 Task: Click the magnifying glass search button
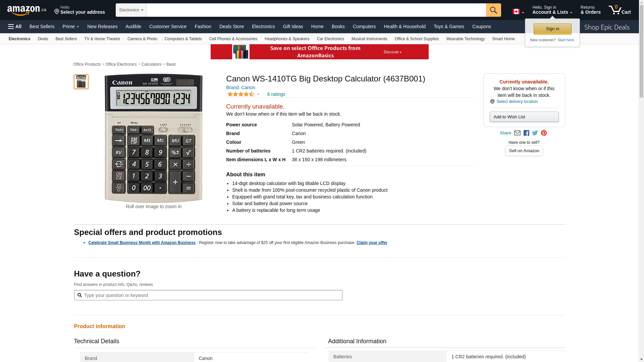pos(493,10)
